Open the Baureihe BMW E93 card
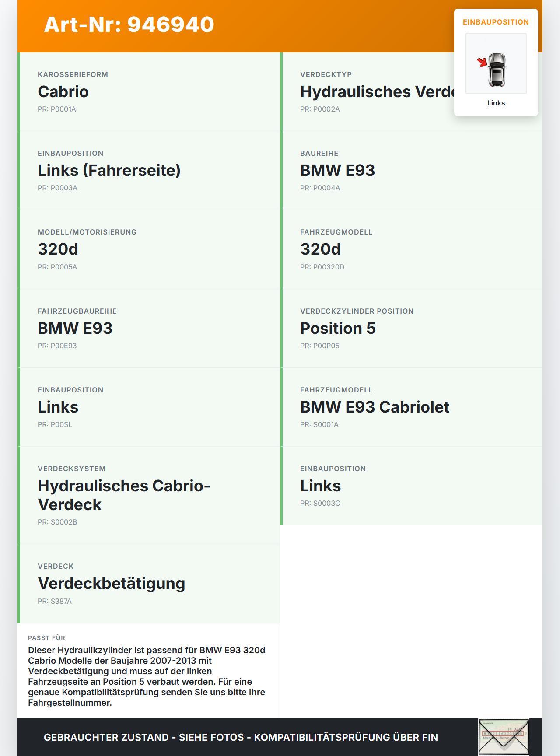 (x=411, y=171)
